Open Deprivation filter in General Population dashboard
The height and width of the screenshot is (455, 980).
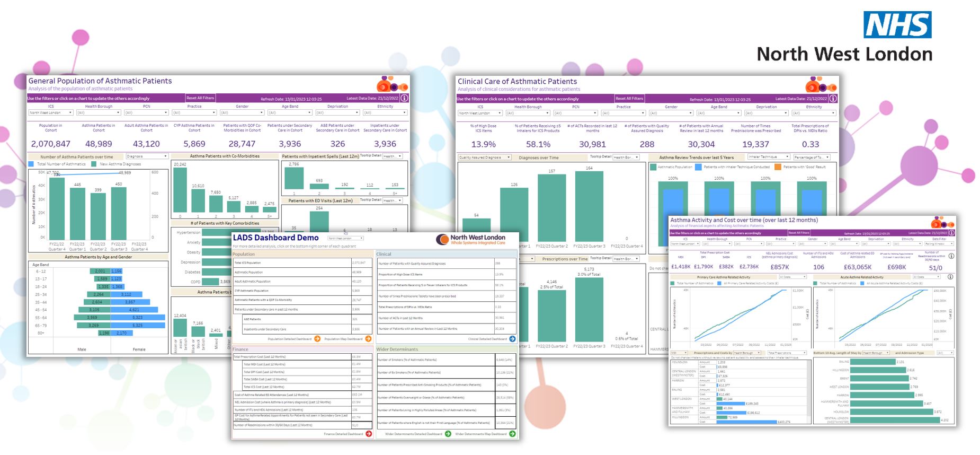[x=337, y=112]
